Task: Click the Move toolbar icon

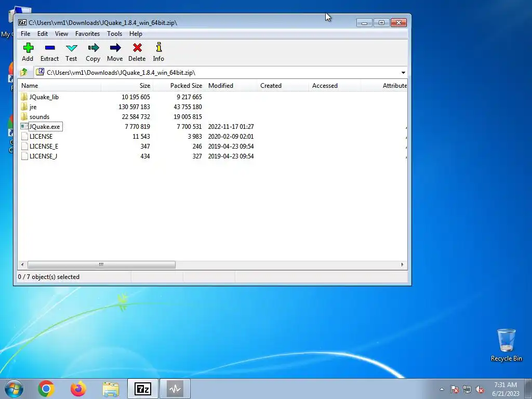Action: [115, 47]
